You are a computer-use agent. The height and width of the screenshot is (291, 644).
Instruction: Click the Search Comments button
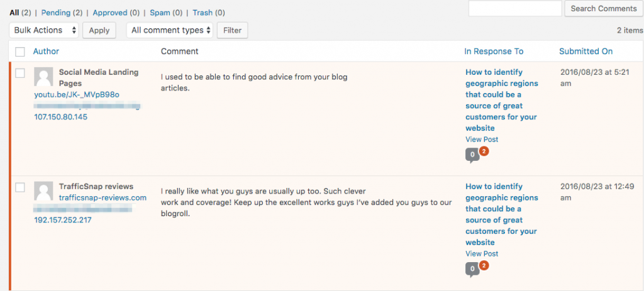(604, 8)
